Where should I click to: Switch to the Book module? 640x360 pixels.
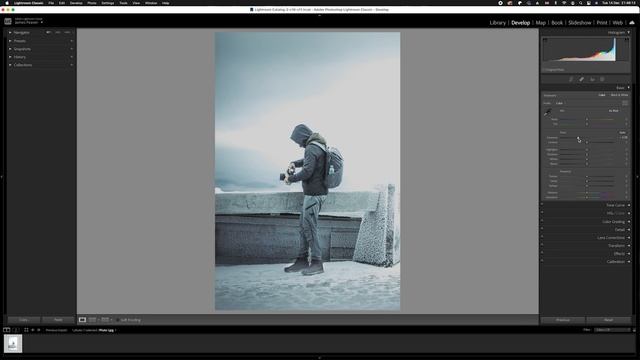click(557, 23)
